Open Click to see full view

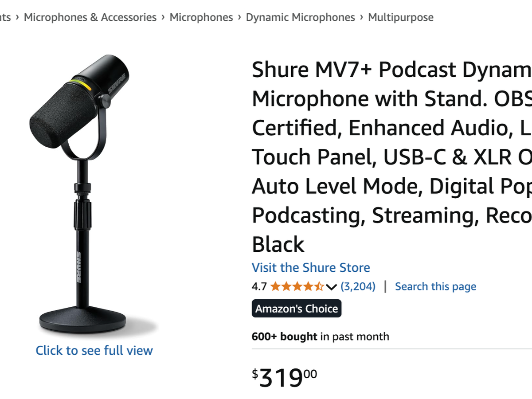(x=94, y=350)
